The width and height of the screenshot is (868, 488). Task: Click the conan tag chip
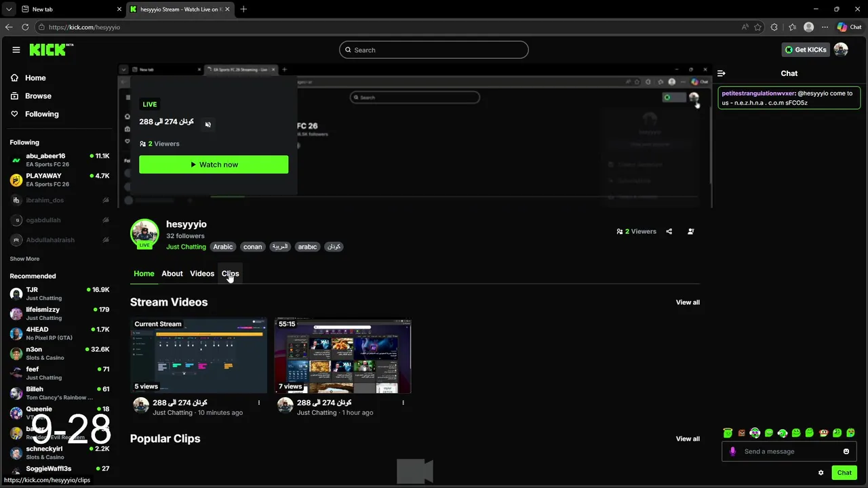(x=253, y=247)
